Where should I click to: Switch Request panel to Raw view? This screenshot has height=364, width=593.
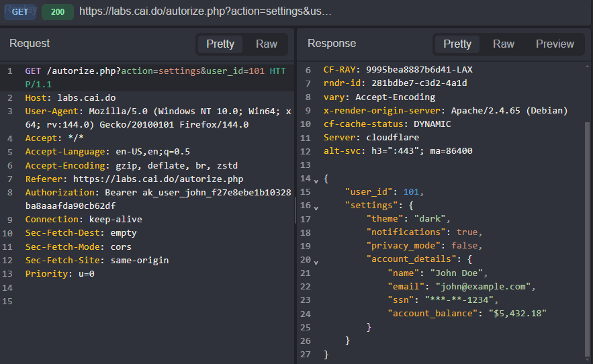click(x=267, y=44)
